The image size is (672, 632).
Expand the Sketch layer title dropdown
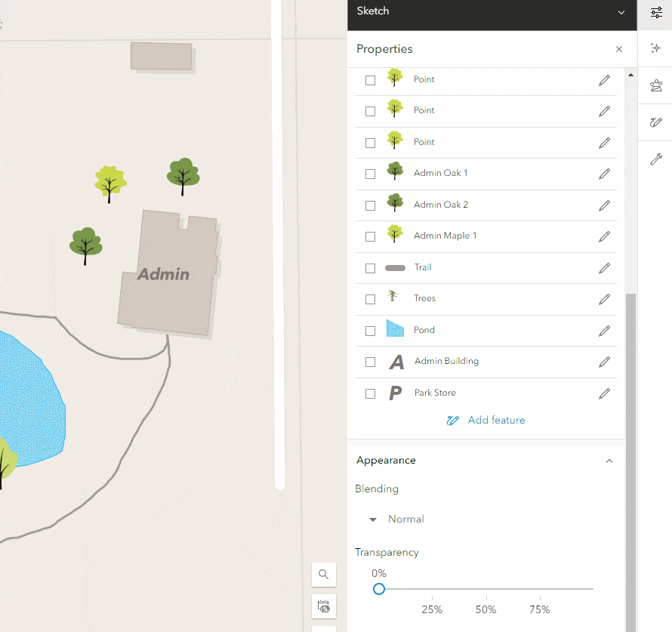621,12
